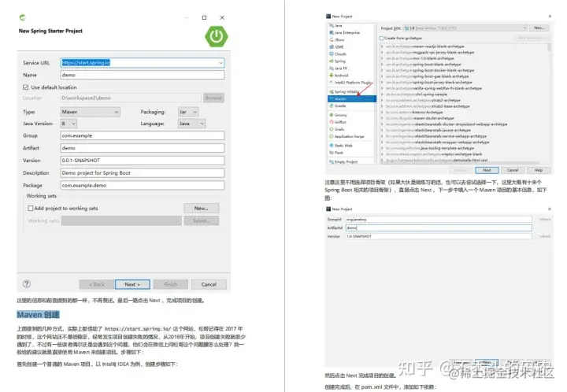567x392 pixels.
Task: Select Java in New Project sidebar
Action: point(335,26)
